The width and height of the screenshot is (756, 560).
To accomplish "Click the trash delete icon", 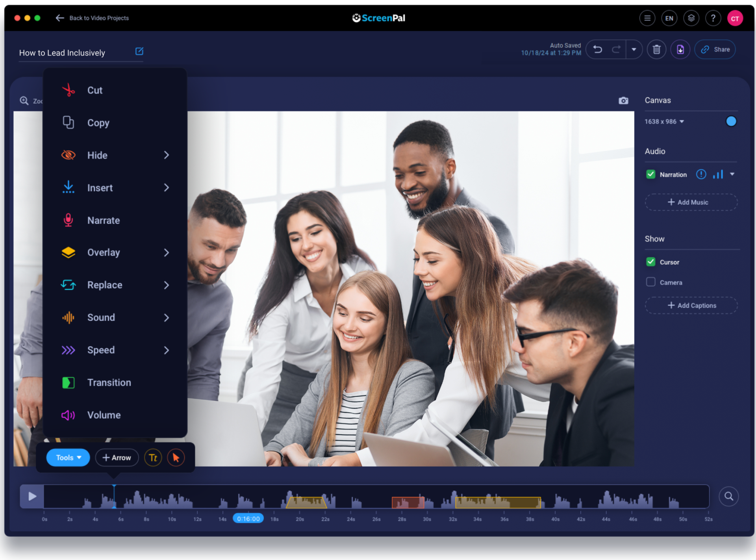I will pos(656,50).
